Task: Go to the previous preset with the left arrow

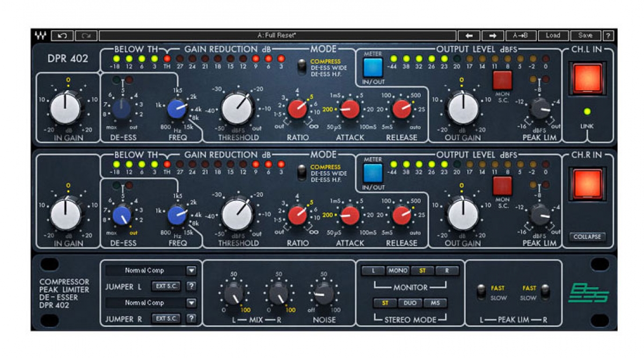Action: point(469,36)
